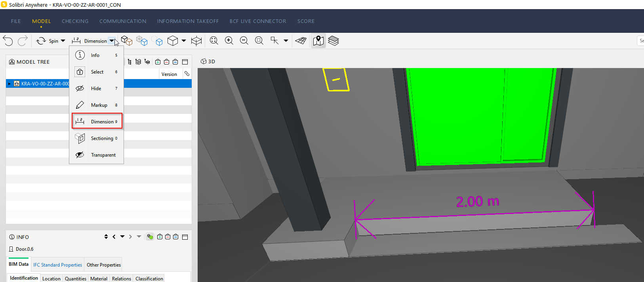The height and width of the screenshot is (282, 644).
Task: Click the Zoom Out magnifier icon
Action: [244, 41]
